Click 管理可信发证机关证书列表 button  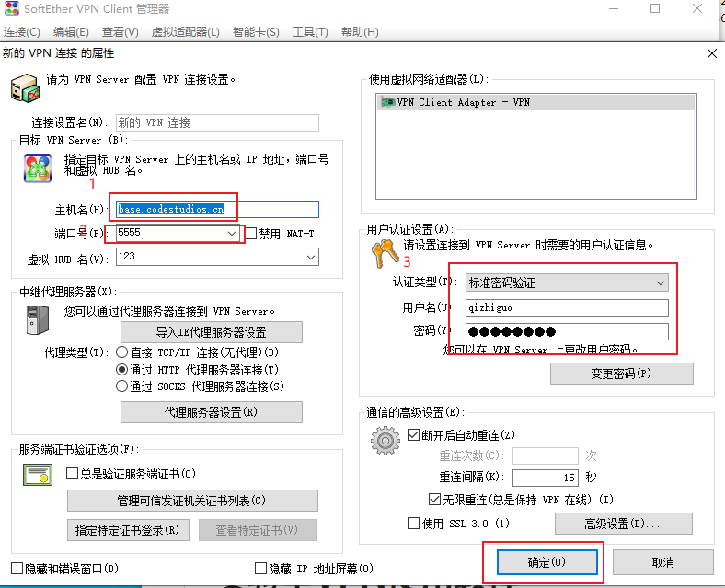[x=192, y=501]
